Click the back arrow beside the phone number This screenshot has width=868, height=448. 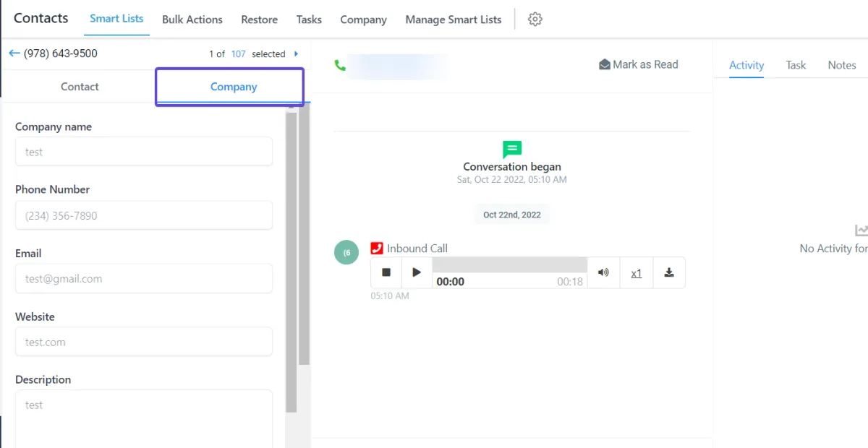pyautogui.click(x=14, y=53)
